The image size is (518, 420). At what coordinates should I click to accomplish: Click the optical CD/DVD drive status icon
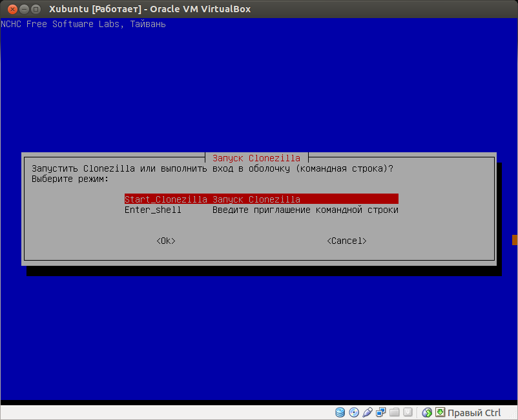click(354, 412)
